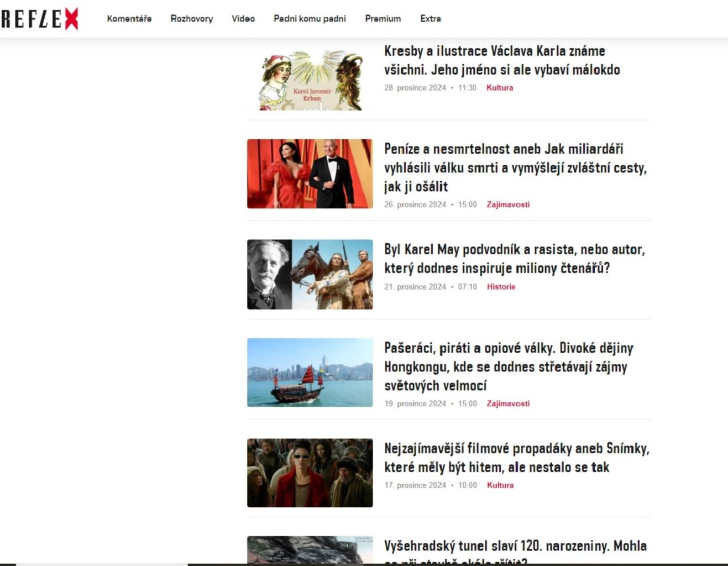
Task: Click the Karel May portrait thumbnail
Action: coord(310,274)
